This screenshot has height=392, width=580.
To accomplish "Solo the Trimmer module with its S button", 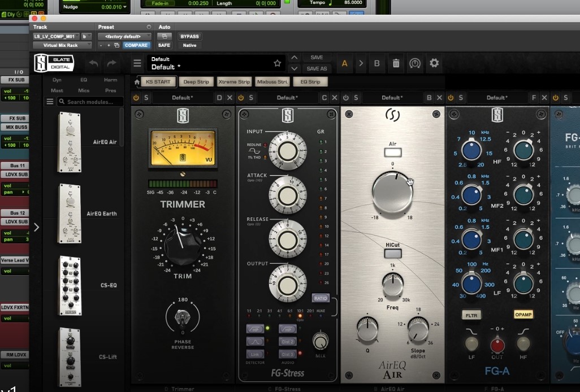I will click(146, 98).
